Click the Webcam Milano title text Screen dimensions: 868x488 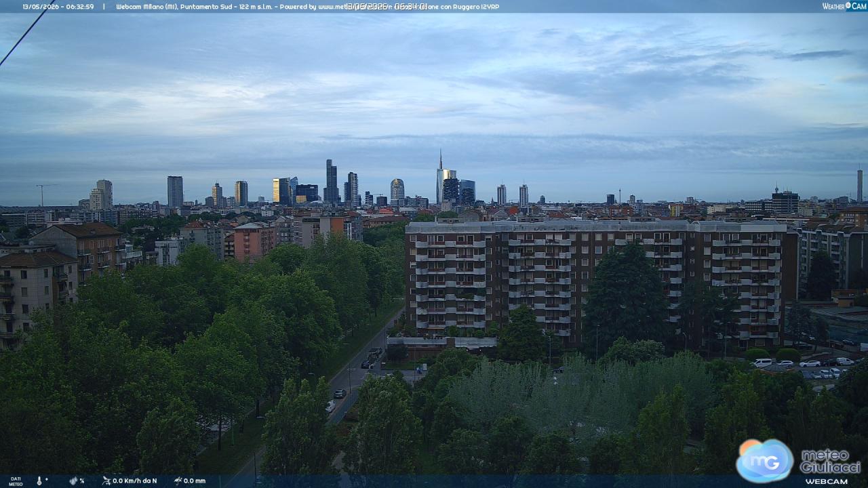point(140,7)
